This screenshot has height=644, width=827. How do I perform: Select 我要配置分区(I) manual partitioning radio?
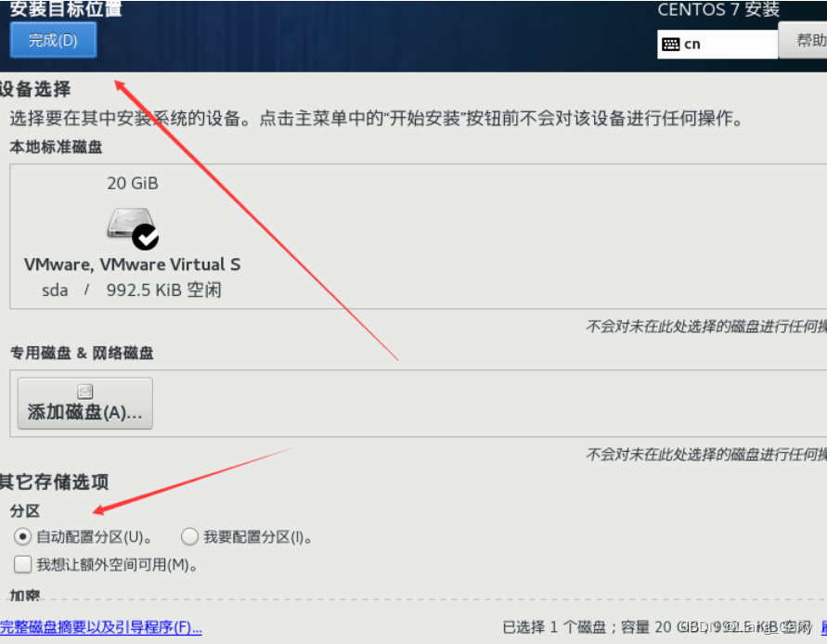tap(189, 537)
